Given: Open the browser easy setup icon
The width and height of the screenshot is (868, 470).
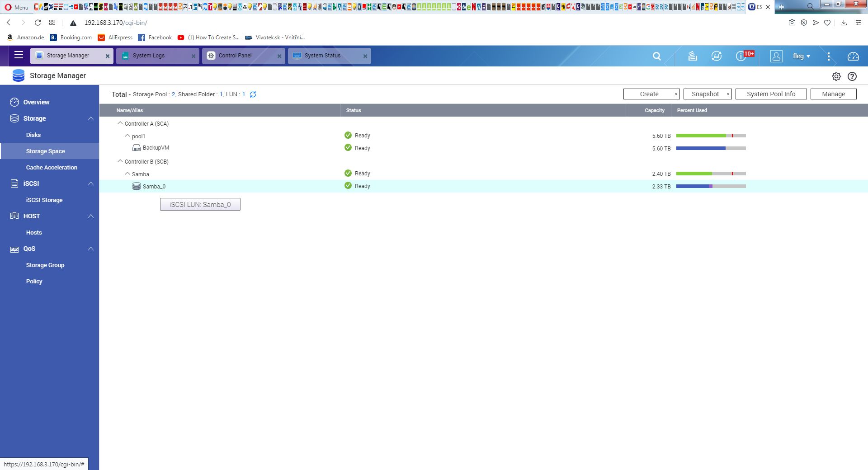Looking at the screenshot, I should pos(859,23).
